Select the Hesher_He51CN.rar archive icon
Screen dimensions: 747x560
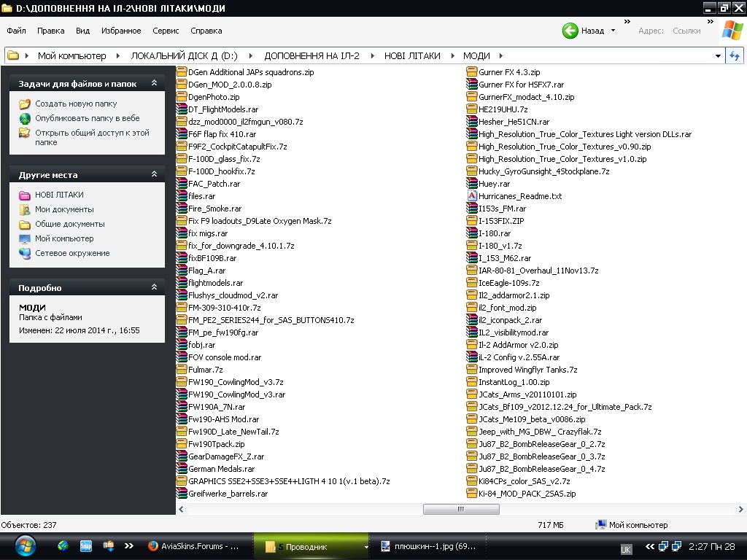[472, 122]
